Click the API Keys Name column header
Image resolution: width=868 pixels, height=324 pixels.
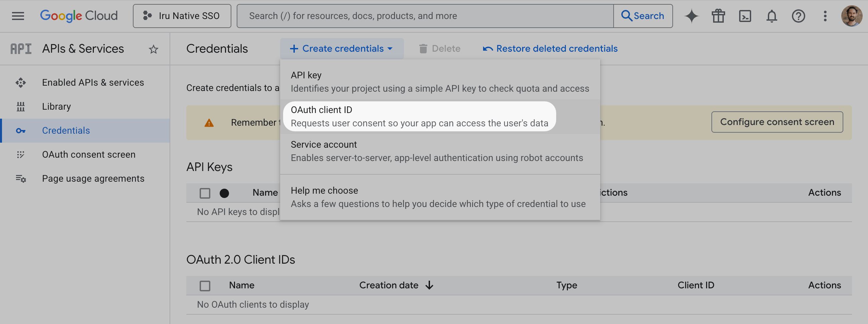[x=265, y=192]
